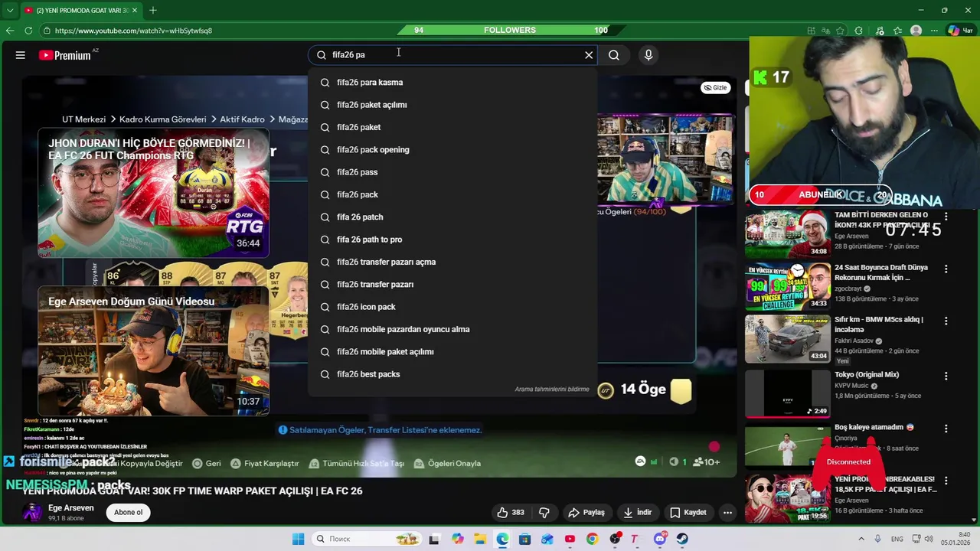Show hidden system tray icons

861,539
